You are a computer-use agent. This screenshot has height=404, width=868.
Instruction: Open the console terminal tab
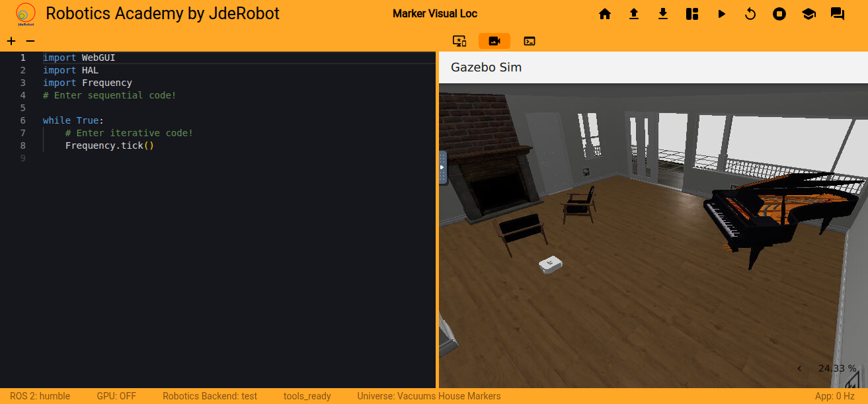(x=529, y=41)
